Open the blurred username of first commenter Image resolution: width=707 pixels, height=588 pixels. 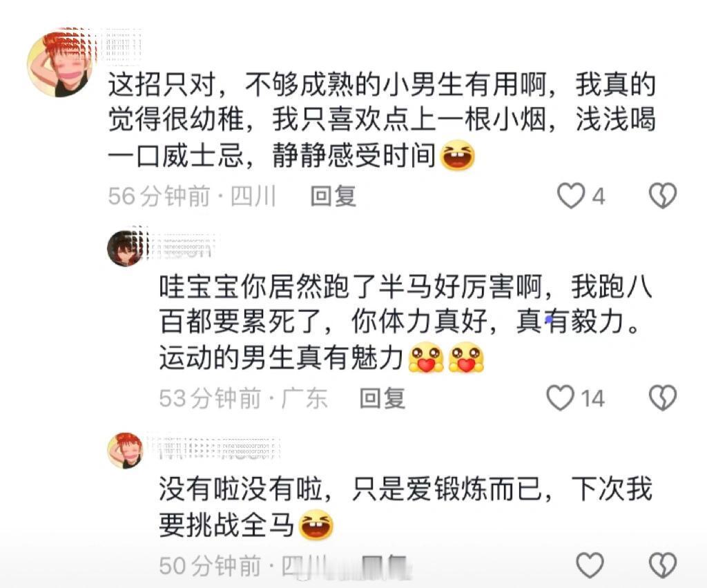tap(121, 46)
